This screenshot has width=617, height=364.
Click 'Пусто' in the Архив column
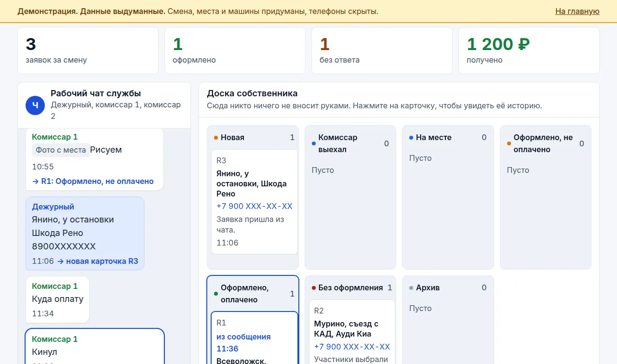(x=420, y=308)
